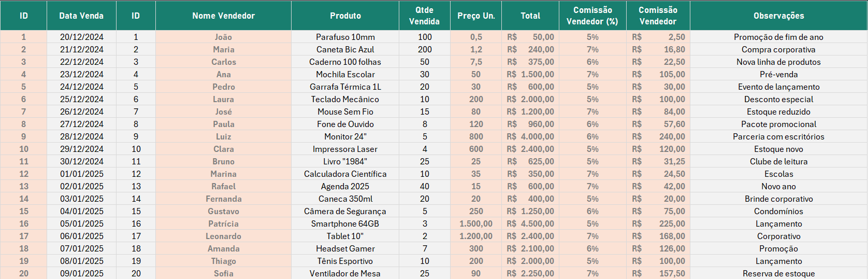Click the unit price 1.200,00 cell
This screenshot has width=868, height=279.
pyautogui.click(x=476, y=236)
